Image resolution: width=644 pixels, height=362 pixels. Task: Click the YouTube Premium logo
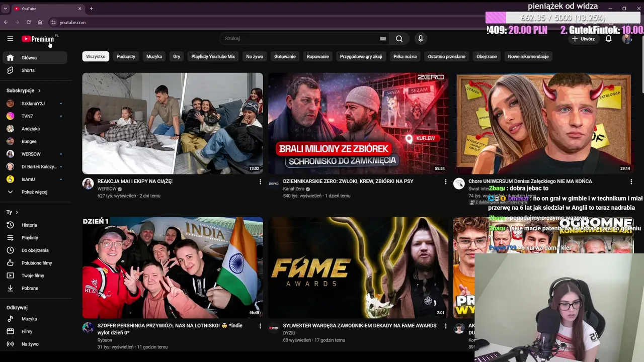tap(38, 39)
